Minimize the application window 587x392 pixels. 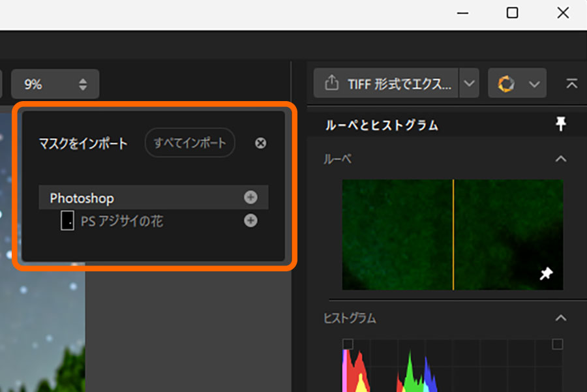[462, 13]
